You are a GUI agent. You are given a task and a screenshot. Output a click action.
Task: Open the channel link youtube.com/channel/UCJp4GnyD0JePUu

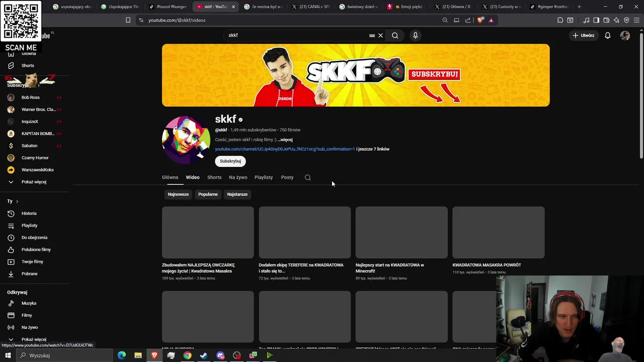(x=285, y=149)
